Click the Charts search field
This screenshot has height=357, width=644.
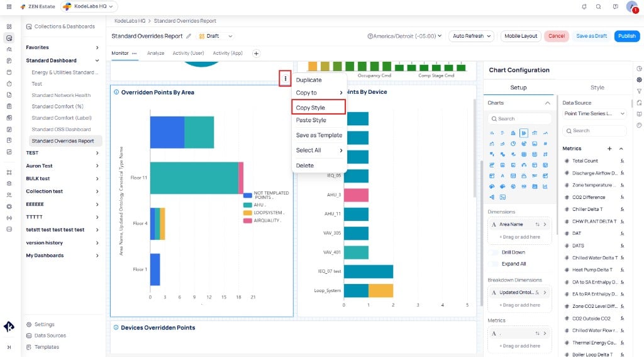(519, 119)
